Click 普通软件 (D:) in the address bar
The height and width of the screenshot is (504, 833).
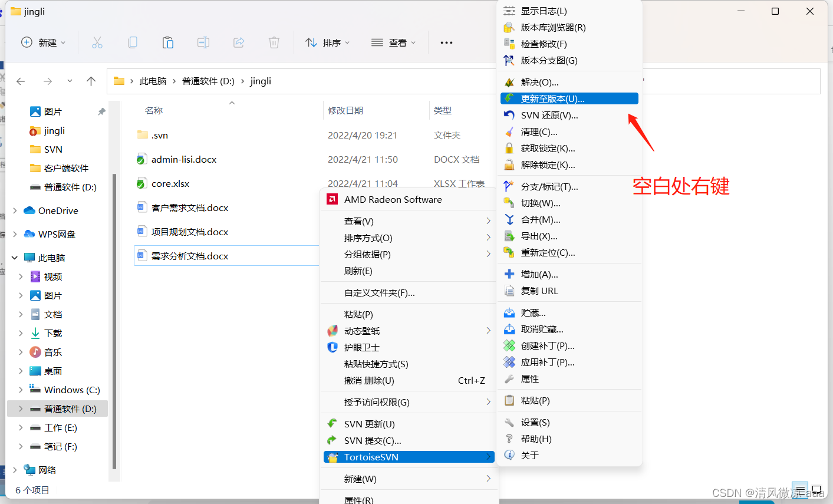[208, 81]
